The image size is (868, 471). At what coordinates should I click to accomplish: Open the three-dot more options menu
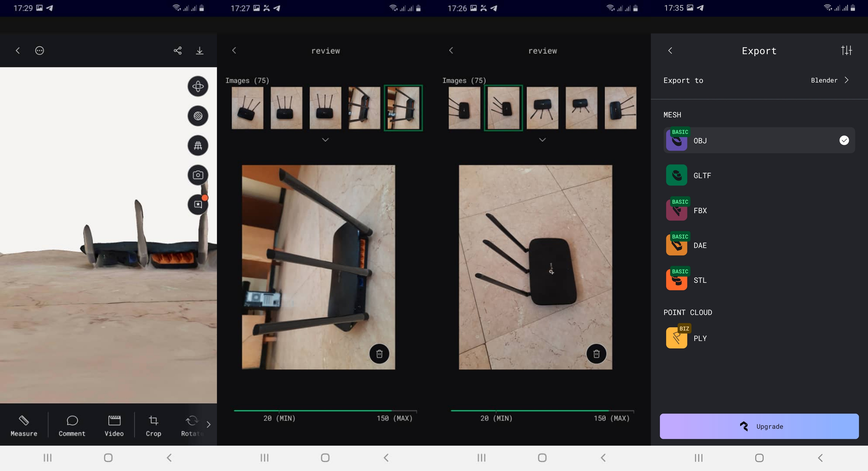39,51
